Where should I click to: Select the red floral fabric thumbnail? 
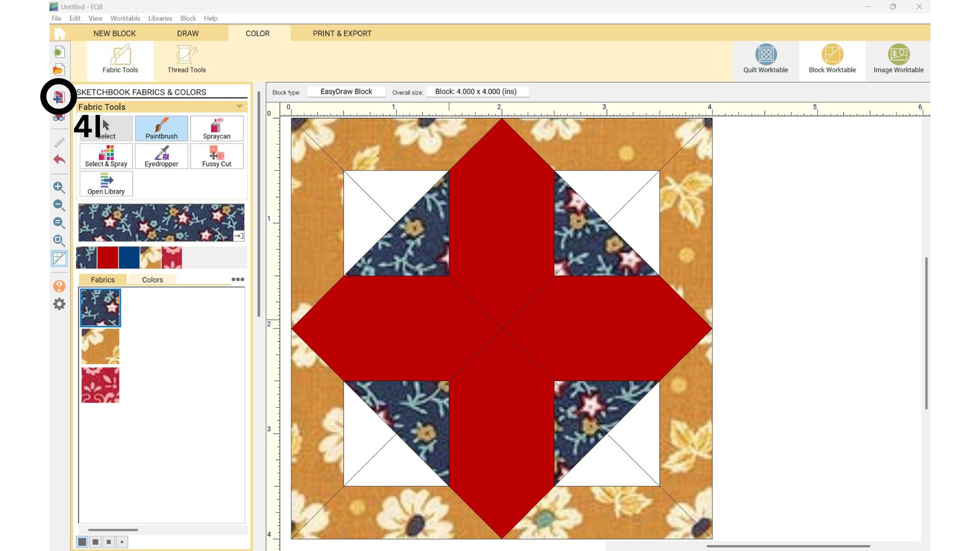101,385
